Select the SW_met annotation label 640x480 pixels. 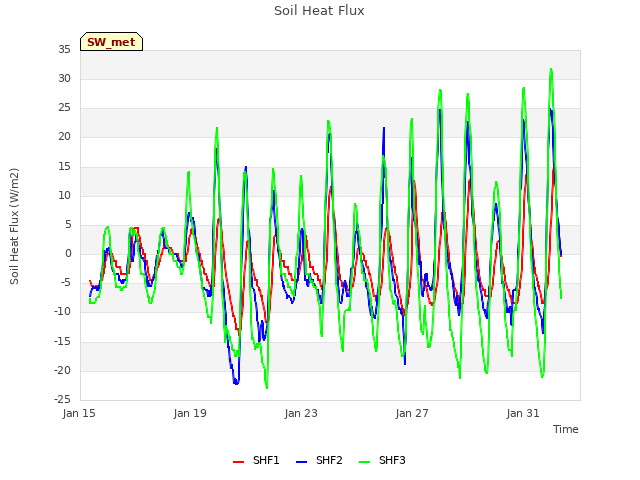coord(111,42)
